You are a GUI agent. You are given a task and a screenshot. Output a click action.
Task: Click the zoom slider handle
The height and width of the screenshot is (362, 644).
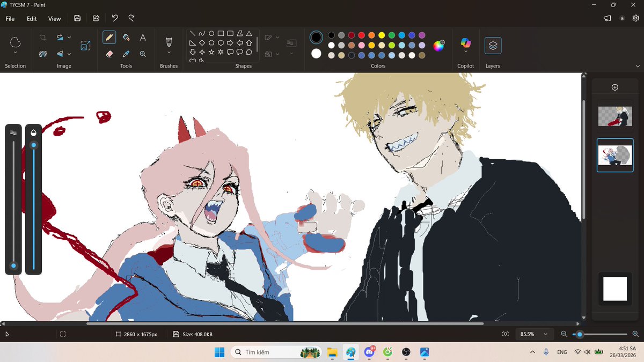[x=580, y=334]
